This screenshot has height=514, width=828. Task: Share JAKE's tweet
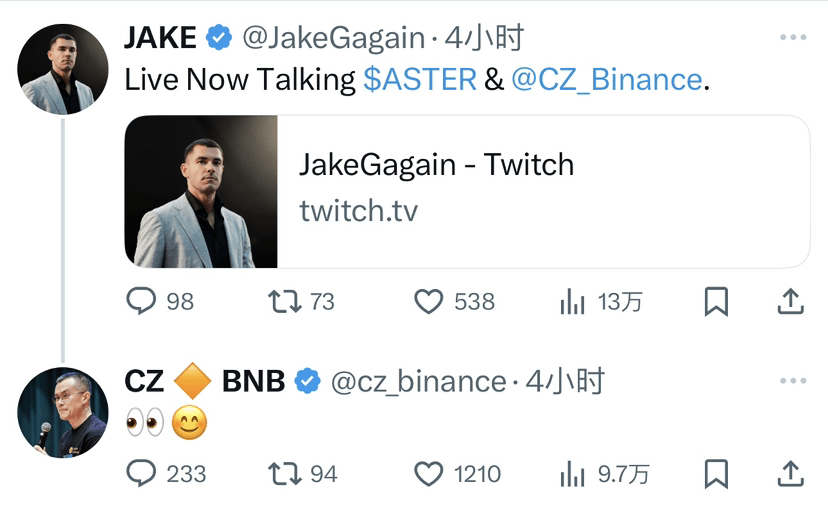(789, 301)
